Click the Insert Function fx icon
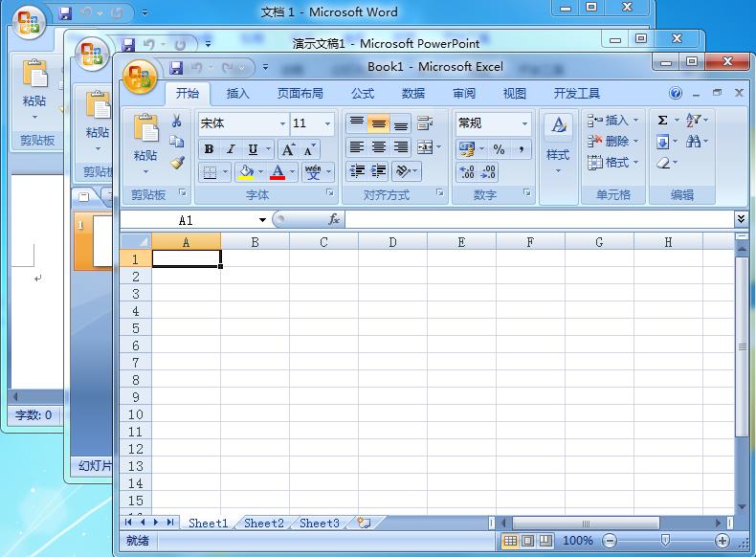Viewport: 756px width, 557px height. click(334, 220)
